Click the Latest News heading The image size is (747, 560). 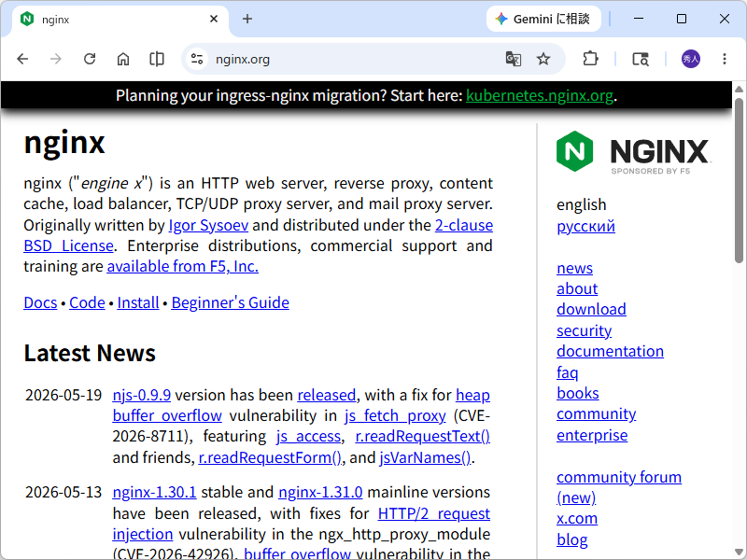pyautogui.click(x=90, y=354)
